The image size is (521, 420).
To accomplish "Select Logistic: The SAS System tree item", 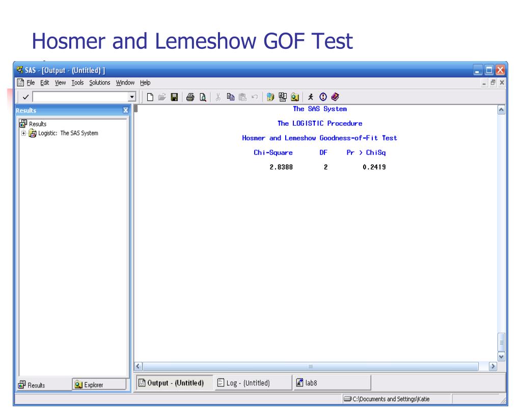I will click(x=68, y=133).
